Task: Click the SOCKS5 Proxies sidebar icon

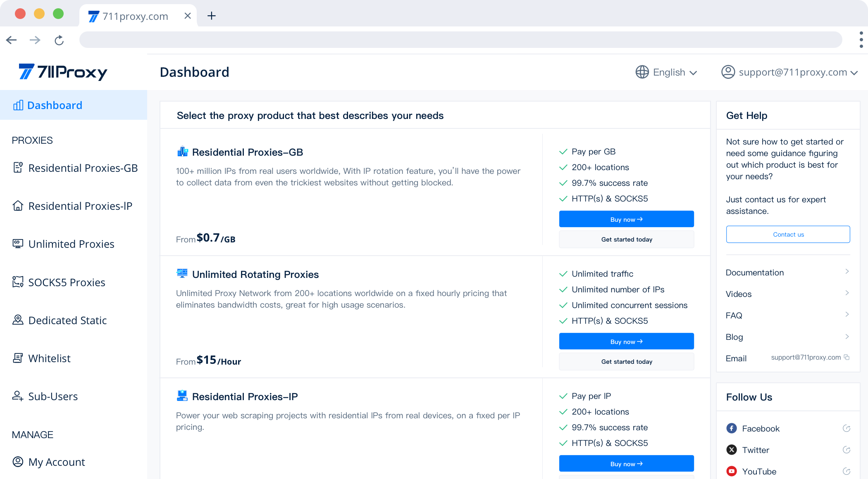Action: point(18,282)
